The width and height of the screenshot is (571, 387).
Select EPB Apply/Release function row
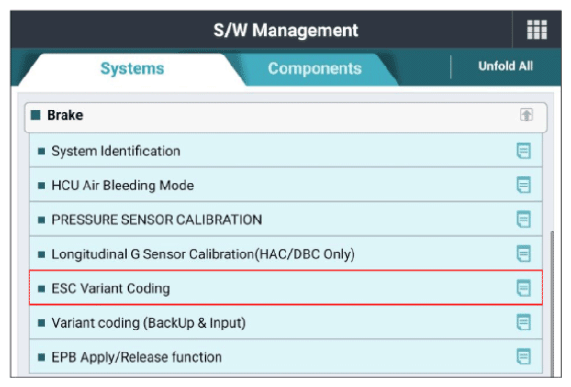click(x=286, y=356)
